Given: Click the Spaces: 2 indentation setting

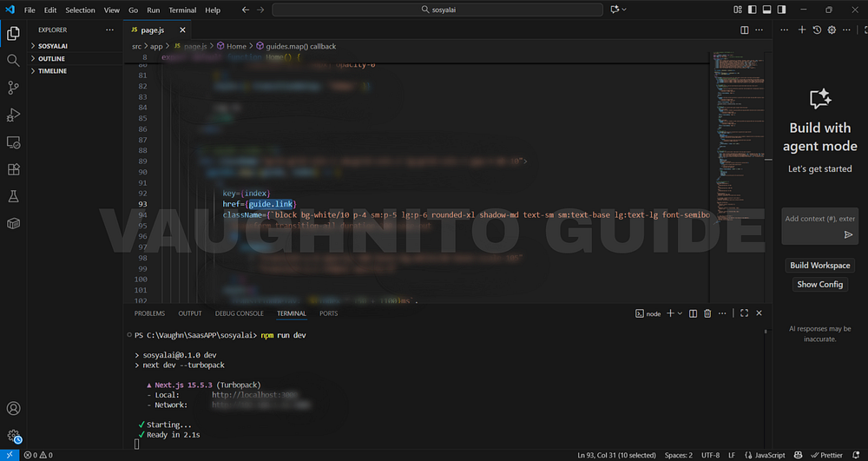Looking at the screenshot, I should point(679,455).
